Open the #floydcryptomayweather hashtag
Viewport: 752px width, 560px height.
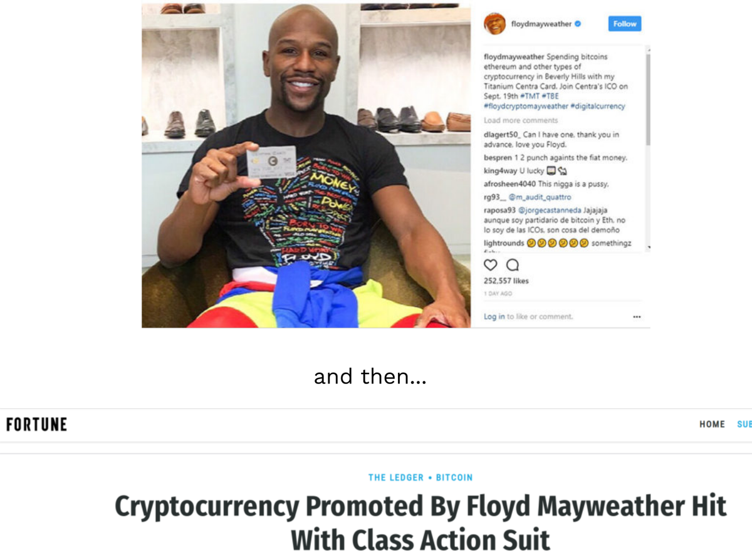[x=526, y=106]
